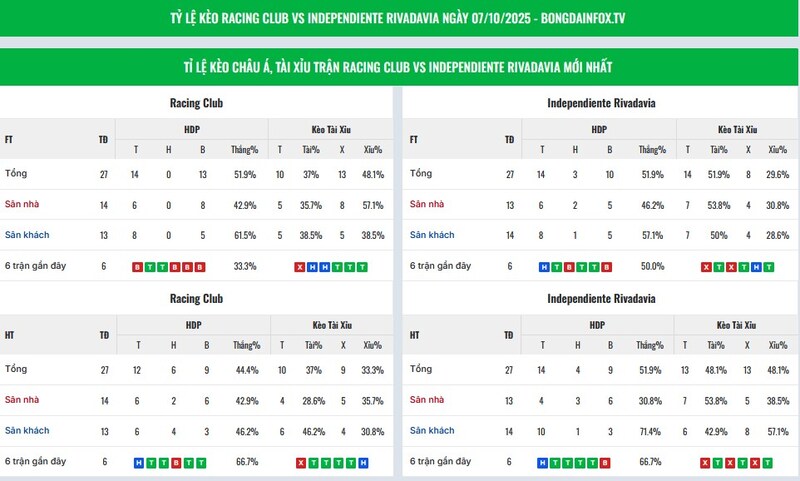Viewport: 800px width, 481px height.
Task: Select red X badge in Racing Club FT Tài Xỉu form
Action: point(300,267)
